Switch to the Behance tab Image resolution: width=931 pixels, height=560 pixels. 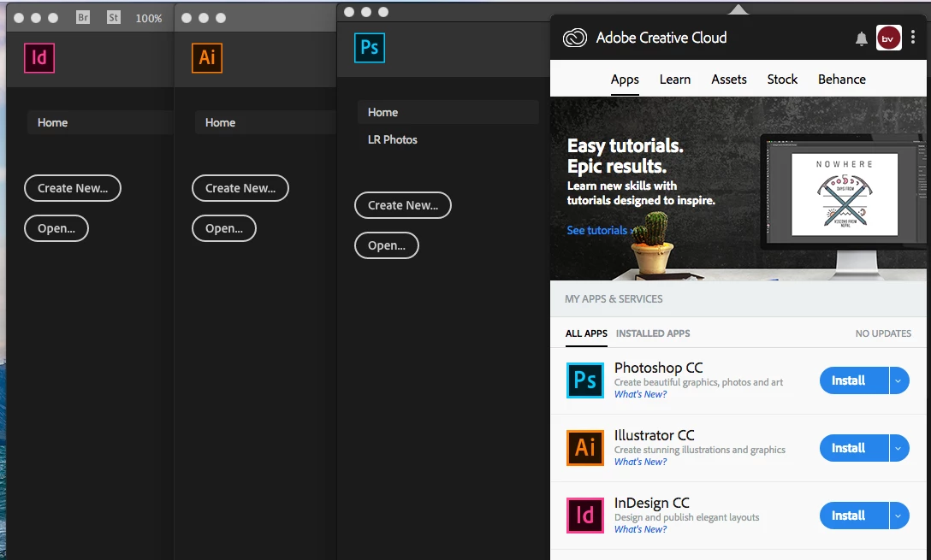point(842,80)
